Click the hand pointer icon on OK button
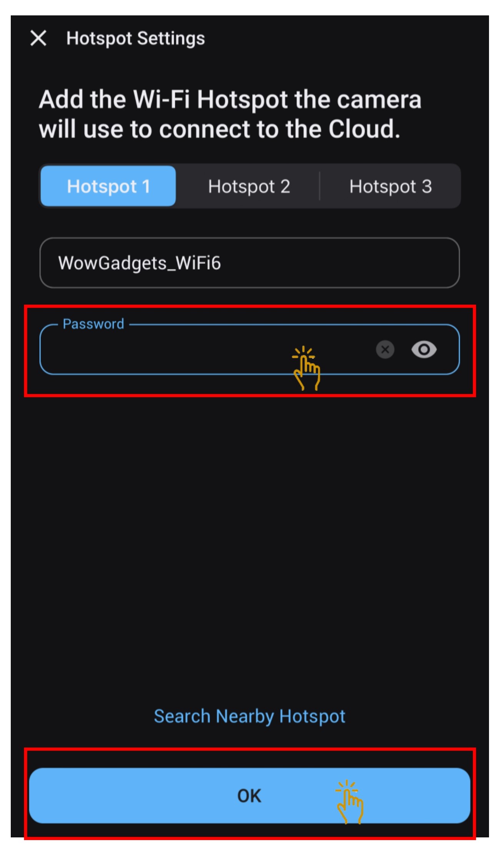Image resolution: width=504 pixels, height=857 pixels. pos(349,802)
